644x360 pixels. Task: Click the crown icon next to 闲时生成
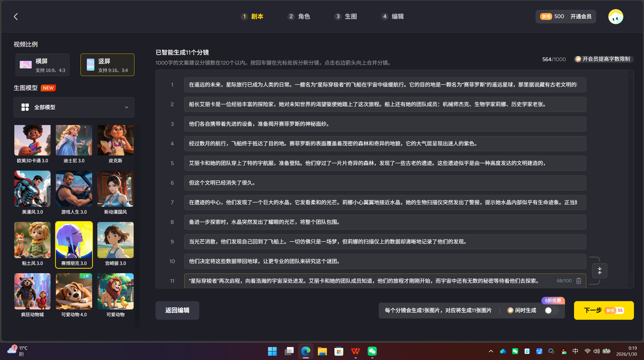point(510,310)
